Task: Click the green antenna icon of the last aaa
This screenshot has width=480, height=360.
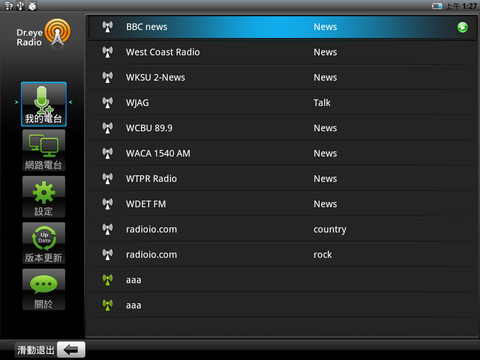Action: (x=107, y=305)
